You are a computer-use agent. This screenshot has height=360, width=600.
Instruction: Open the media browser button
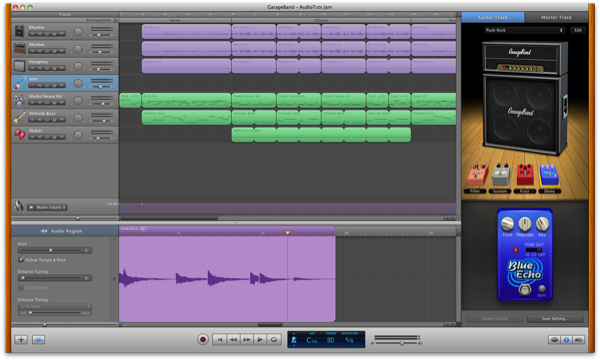click(578, 339)
